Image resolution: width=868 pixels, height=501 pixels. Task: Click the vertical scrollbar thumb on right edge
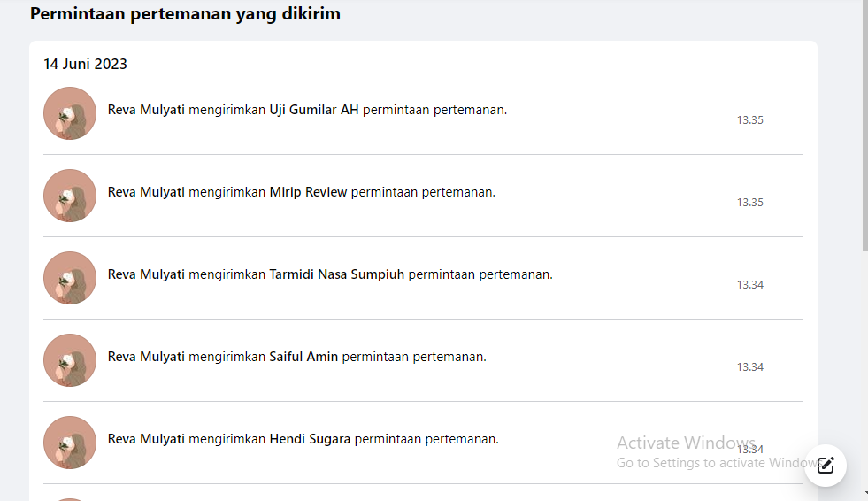(864, 125)
